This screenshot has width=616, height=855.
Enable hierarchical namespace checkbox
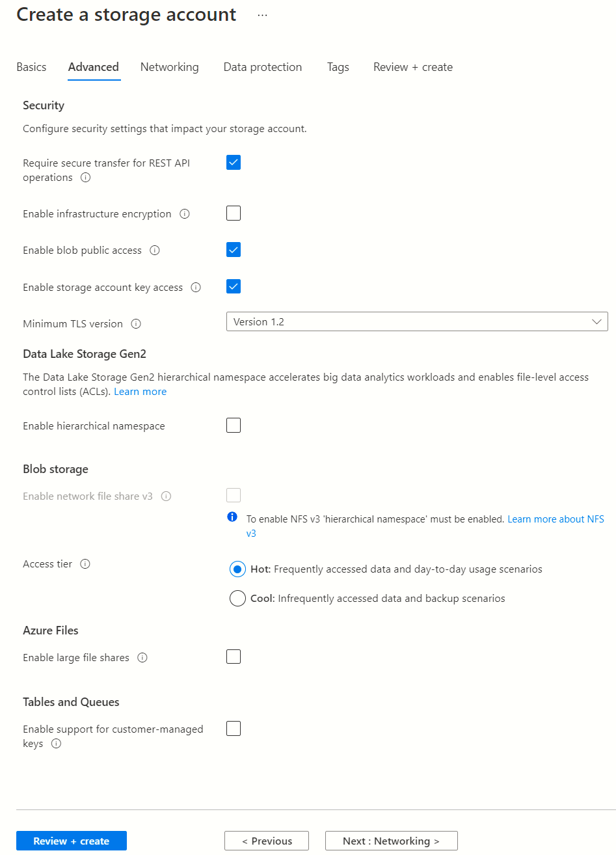coord(234,426)
